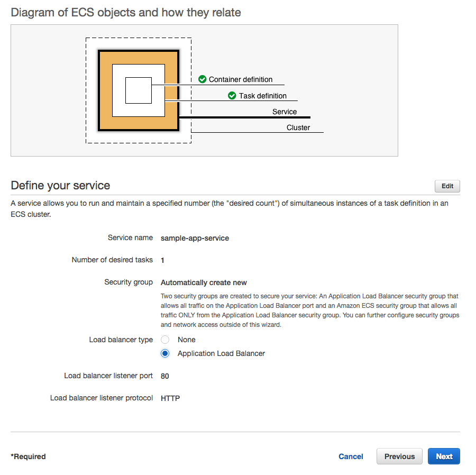Click the listener port value 80

pos(165,376)
